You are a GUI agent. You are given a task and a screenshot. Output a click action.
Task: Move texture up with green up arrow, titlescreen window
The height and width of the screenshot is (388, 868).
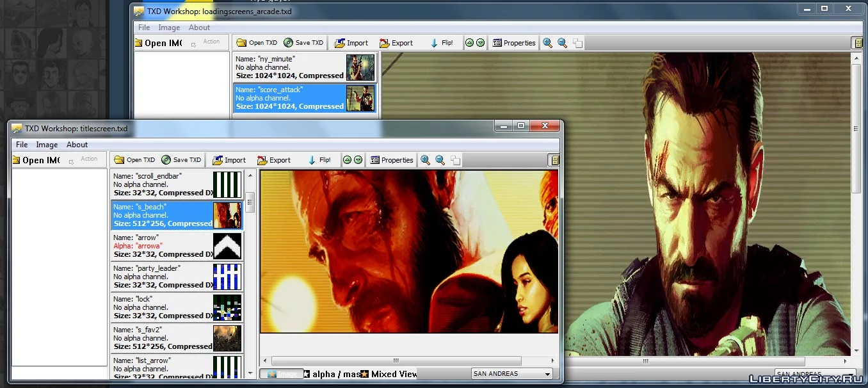click(x=347, y=160)
